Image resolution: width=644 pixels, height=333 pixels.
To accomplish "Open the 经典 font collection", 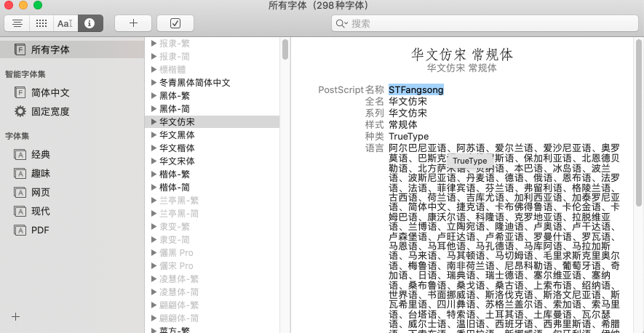I will point(41,154).
